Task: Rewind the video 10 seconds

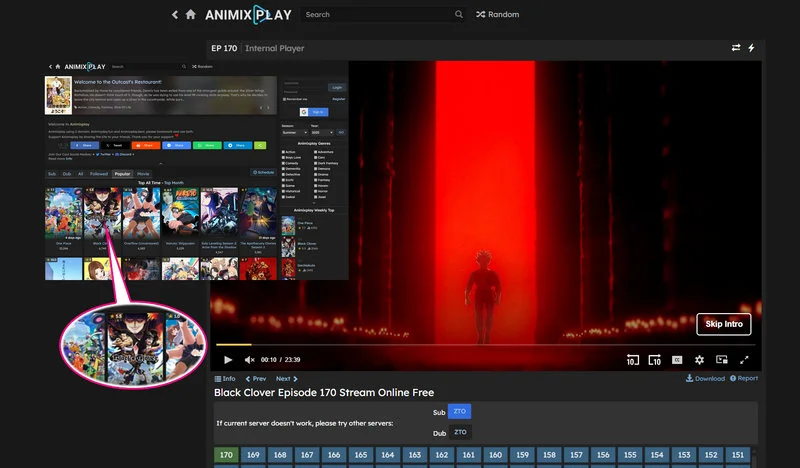Action: click(633, 360)
